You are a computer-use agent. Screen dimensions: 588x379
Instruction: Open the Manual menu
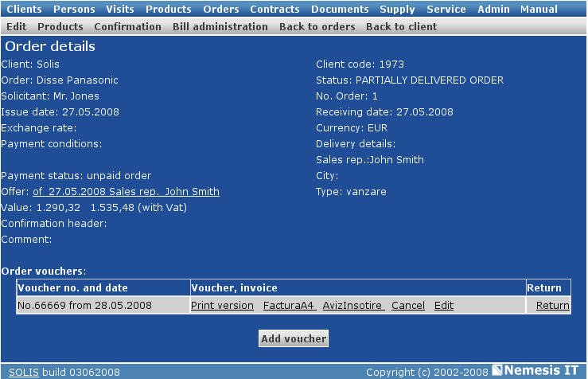pyautogui.click(x=539, y=9)
